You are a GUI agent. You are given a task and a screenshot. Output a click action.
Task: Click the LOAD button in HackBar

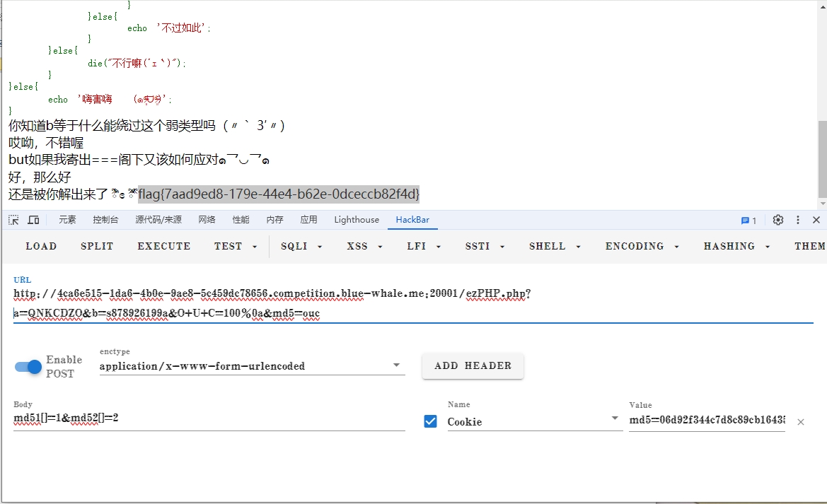coord(41,247)
